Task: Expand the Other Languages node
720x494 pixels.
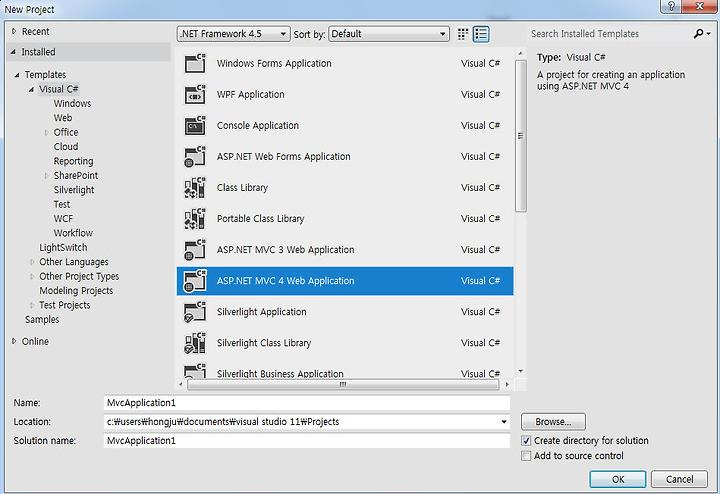Action: point(32,262)
